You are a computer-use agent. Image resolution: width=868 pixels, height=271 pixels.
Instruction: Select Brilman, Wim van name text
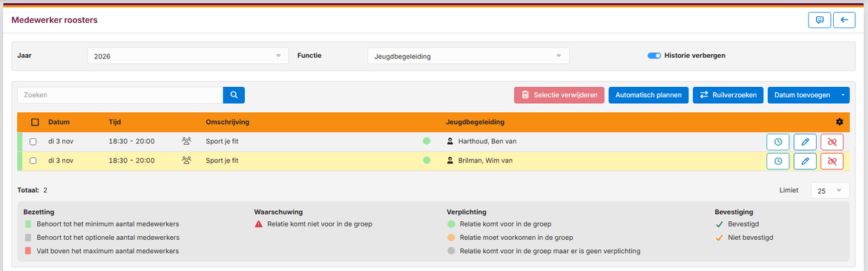pos(484,160)
